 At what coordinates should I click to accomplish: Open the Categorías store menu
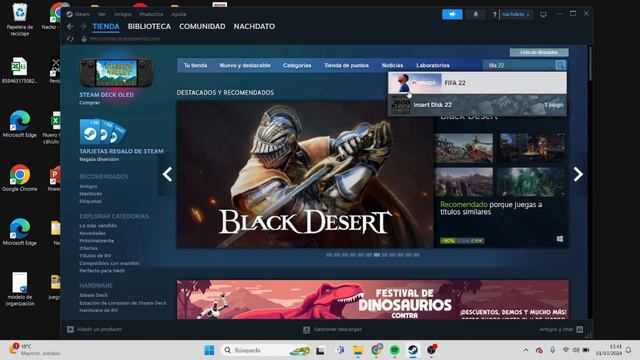pyautogui.click(x=297, y=65)
